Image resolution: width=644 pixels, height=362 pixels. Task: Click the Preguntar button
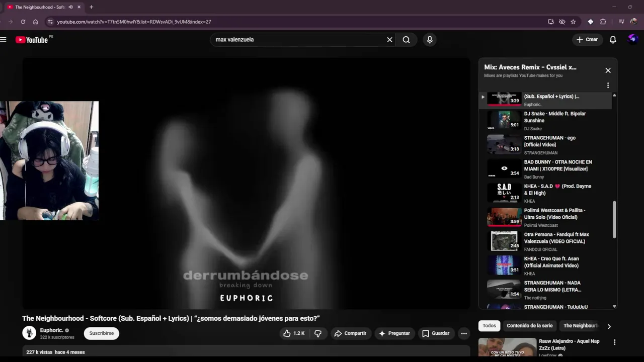click(x=394, y=333)
